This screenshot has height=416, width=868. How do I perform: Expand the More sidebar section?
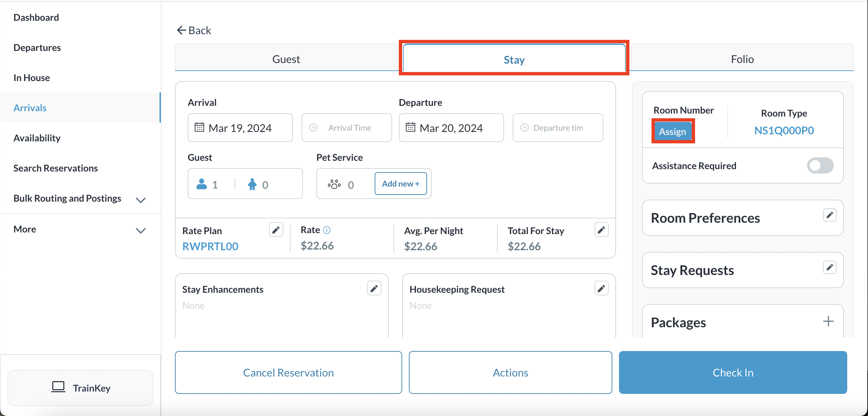pyautogui.click(x=140, y=231)
